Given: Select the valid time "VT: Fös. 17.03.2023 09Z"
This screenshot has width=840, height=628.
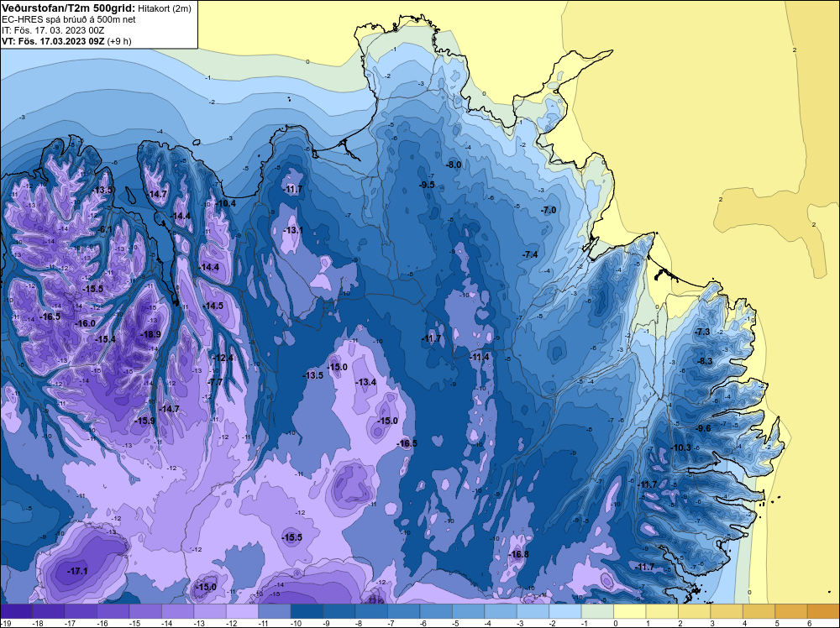Looking at the screenshot, I should pos(53,41).
